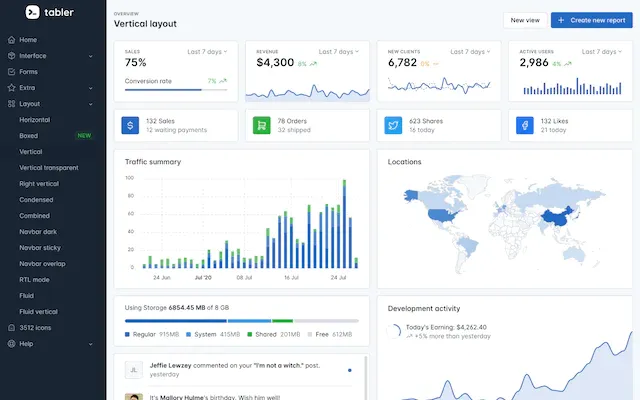Select Navbar overlap layout
Image resolution: width=640 pixels, height=400 pixels.
tap(42, 264)
